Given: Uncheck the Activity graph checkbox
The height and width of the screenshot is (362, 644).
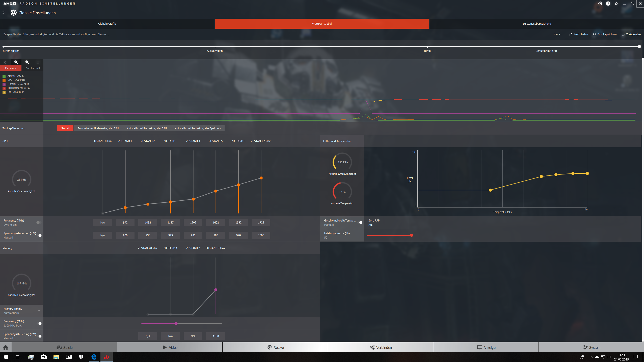Looking at the screenshot, I should (x=4, y=76).
